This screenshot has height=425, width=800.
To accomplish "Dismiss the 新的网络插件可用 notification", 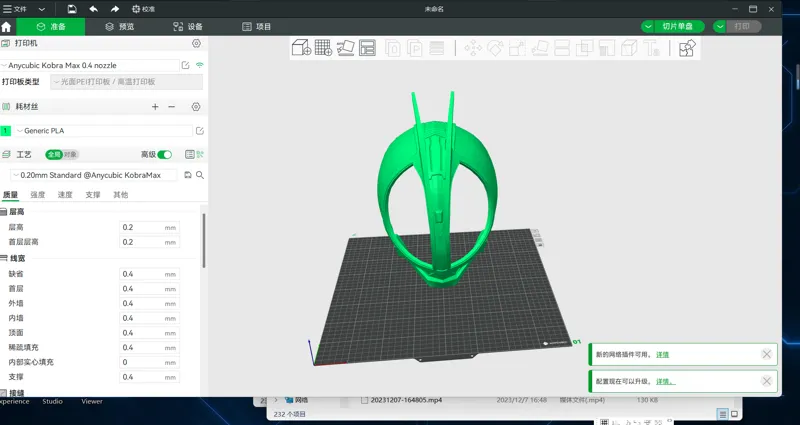I will (766, 354).
